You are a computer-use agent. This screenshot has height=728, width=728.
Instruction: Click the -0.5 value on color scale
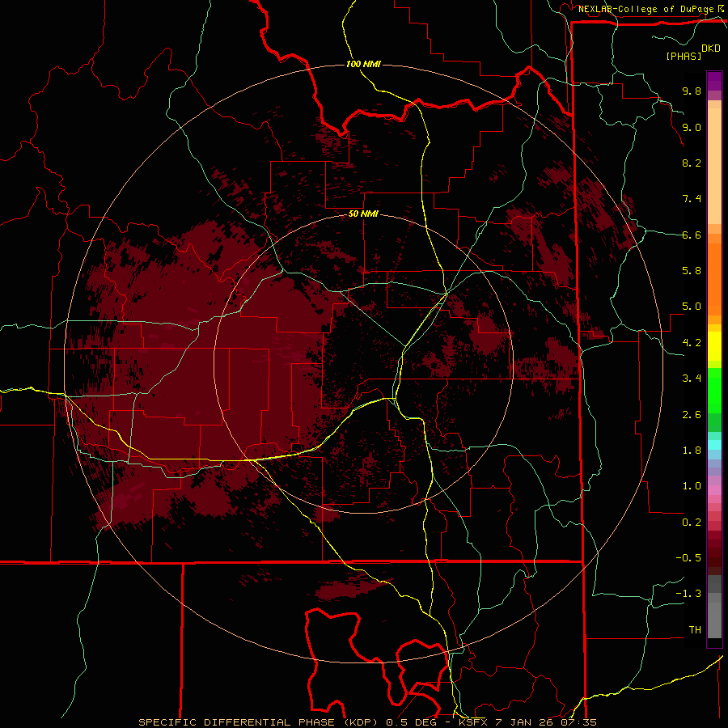point(688,558)
